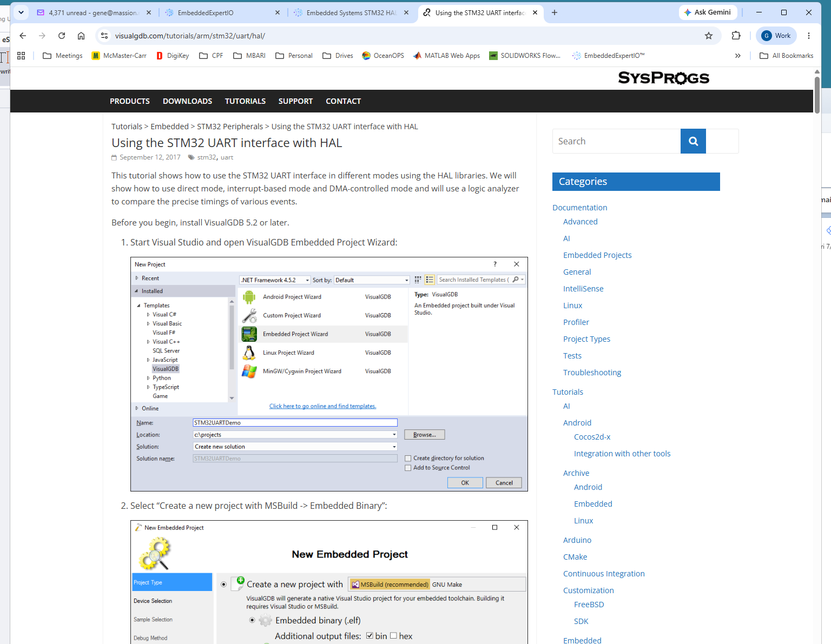Image resolution: width=831 pixels, height=644 pixels.
Task: Expand the MBARI bookmark folder
Action: pos(249,56)
